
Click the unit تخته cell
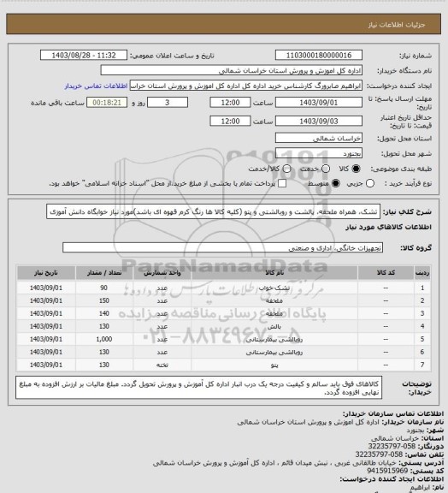coord(162,365)
